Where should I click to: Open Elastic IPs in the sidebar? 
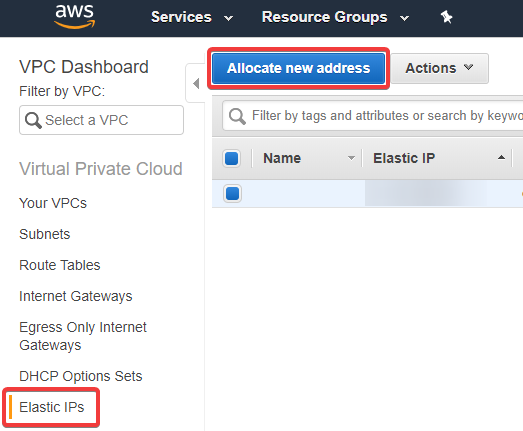[x=52, y=407]
